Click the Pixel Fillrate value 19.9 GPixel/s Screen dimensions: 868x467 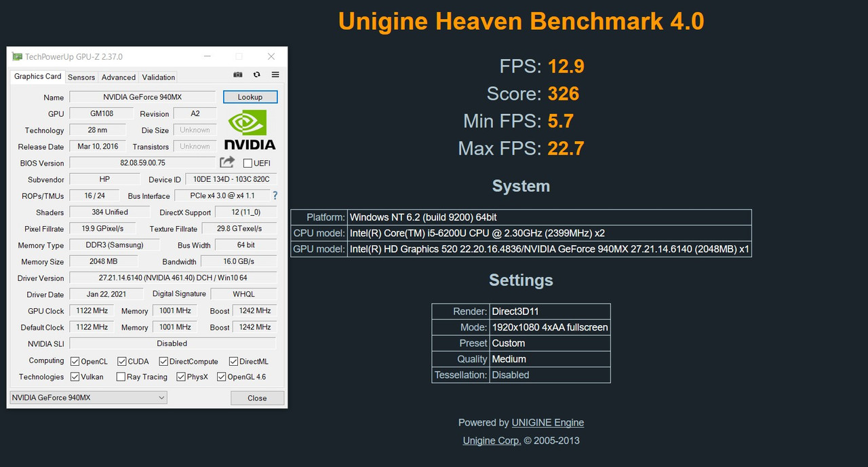pyautogui.click(x=102, y=229)
